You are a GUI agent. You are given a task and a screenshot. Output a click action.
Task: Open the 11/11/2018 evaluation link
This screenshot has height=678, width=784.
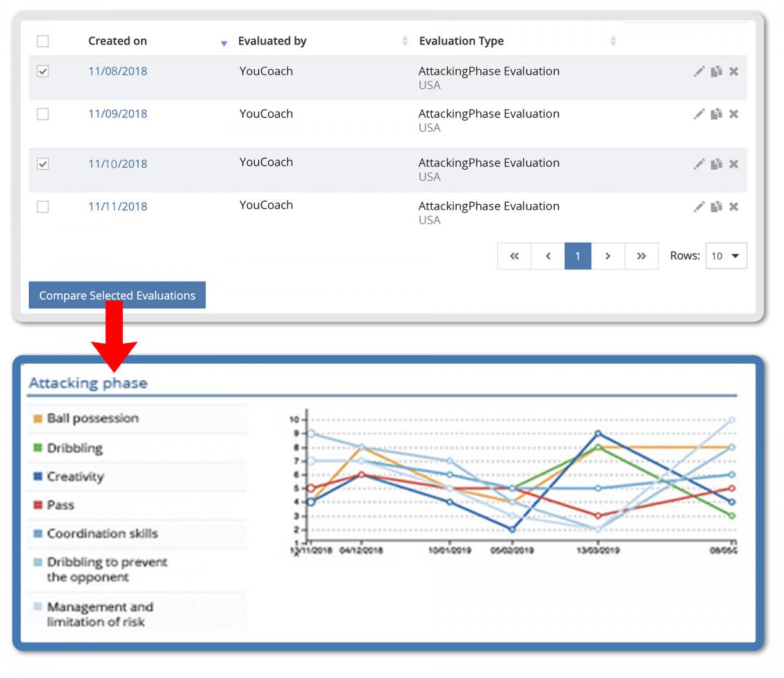(x=118, y=206)
